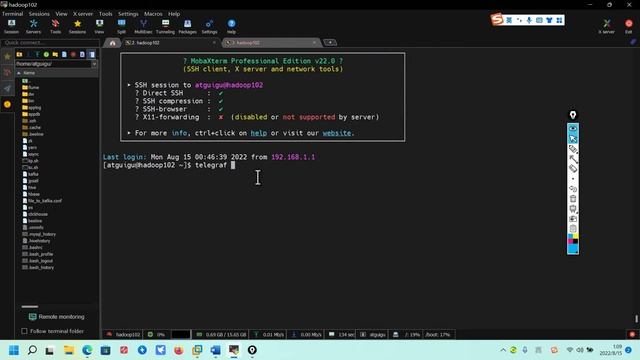
Task: Enable Follow terminal folder checkbox
Action: click(x=24, y=331)
